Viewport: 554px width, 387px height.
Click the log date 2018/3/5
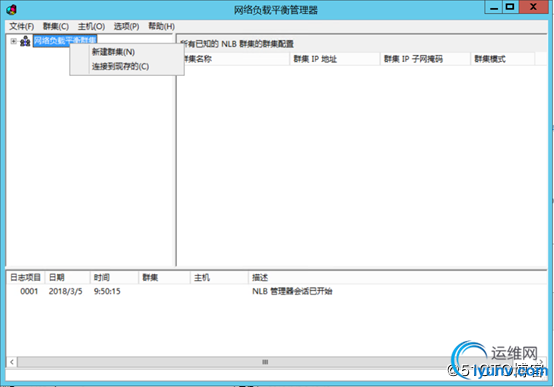tap(65, 291)
